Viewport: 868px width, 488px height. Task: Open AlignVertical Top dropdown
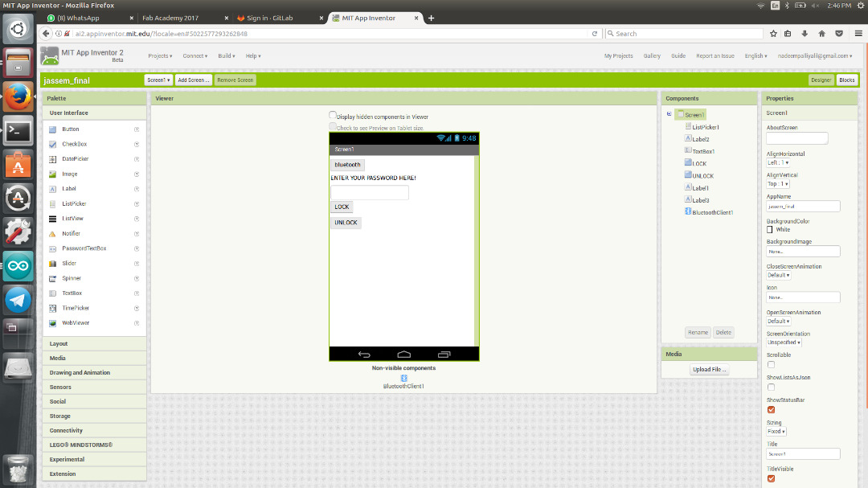click(x=778, y=184)
